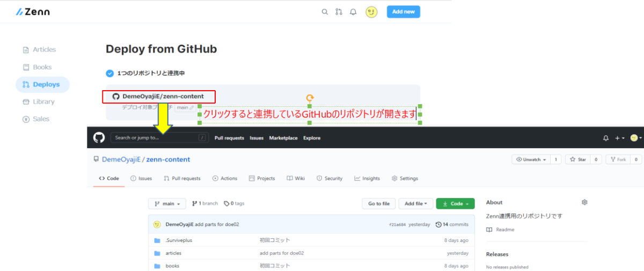This screenshot has width=644, height=271.
Task: Open GitHub profile avatar dropdown
Action: point(636,138)
